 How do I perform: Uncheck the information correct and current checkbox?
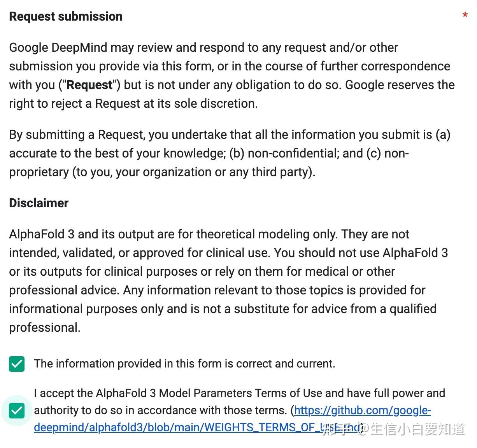(x=17, y=364)
